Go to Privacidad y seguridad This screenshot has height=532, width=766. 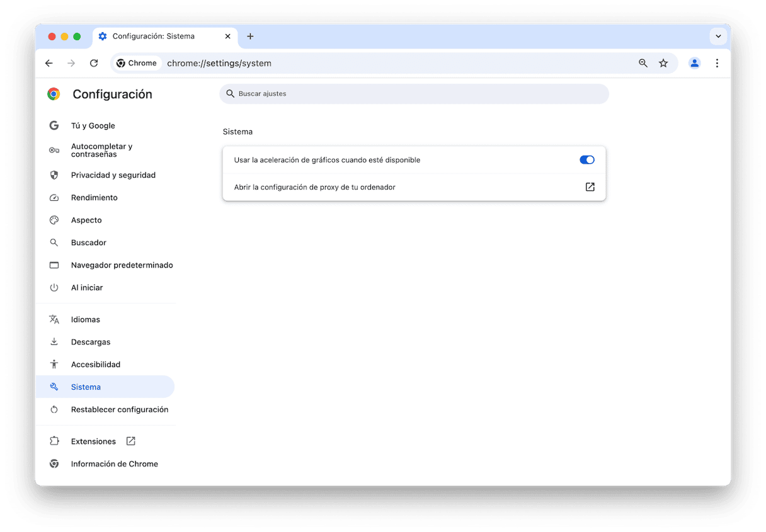[105, 175]
